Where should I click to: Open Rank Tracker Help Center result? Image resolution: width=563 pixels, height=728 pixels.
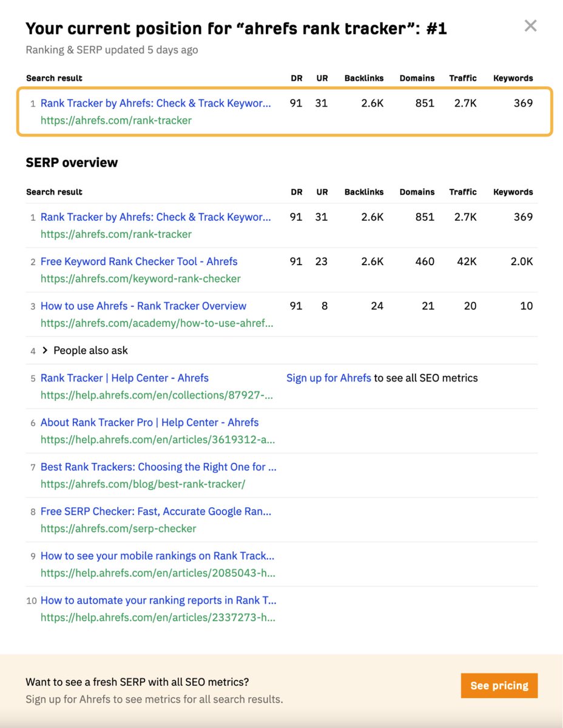click(x=124, y=378)
